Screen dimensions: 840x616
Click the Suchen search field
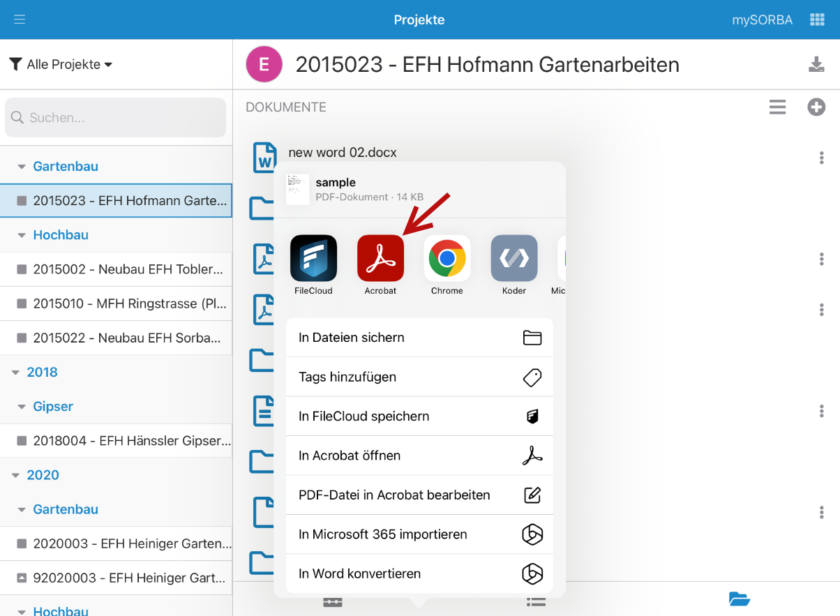click(x=116, y=118)
